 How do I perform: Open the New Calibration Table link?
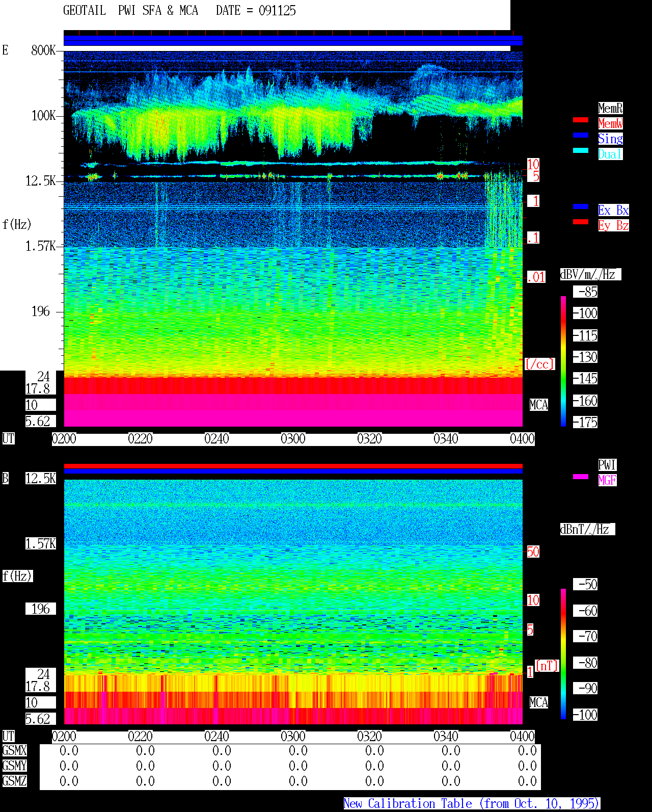coord(472,803)
